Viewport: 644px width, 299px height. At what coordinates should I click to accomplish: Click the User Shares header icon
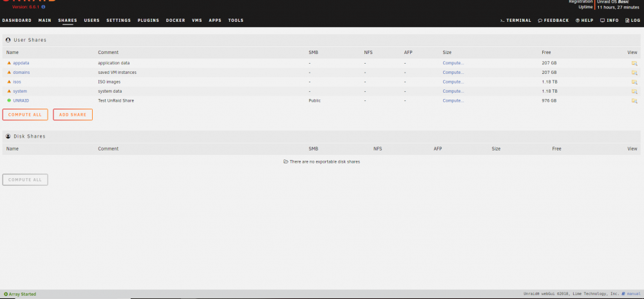(x=8, y=41)
